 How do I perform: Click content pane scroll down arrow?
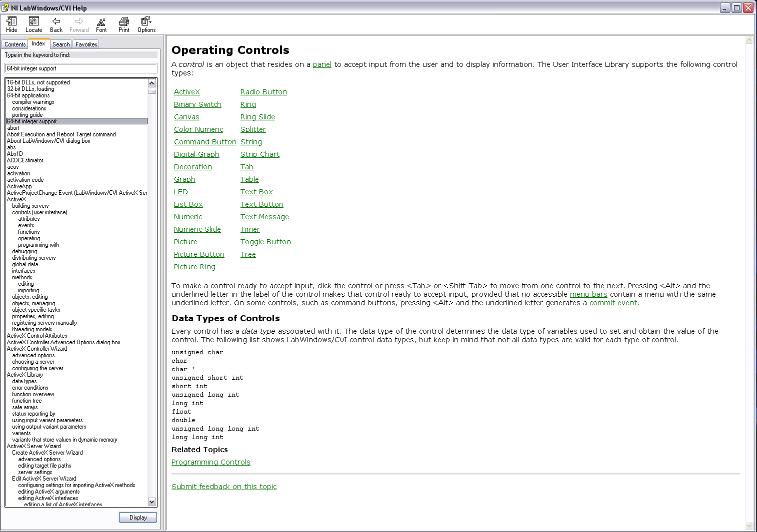pos(749,526)
